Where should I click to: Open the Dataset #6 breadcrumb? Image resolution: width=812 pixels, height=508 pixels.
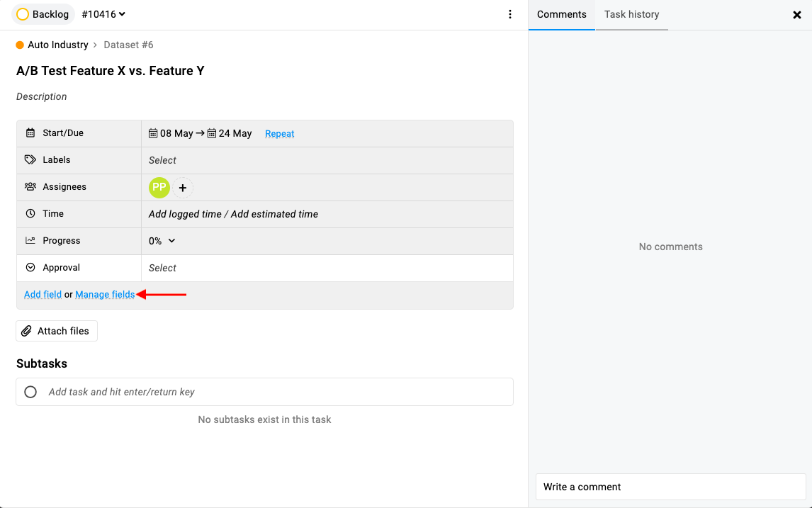(x=128, y=45)
